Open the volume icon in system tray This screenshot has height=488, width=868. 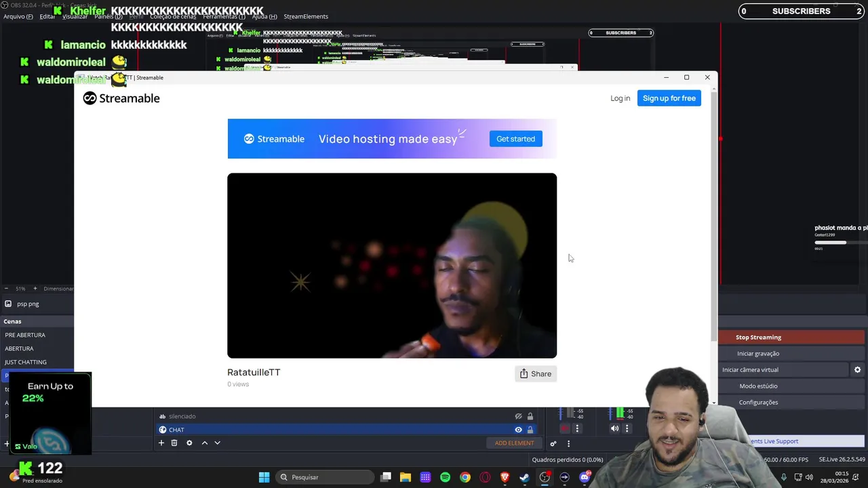810,477
